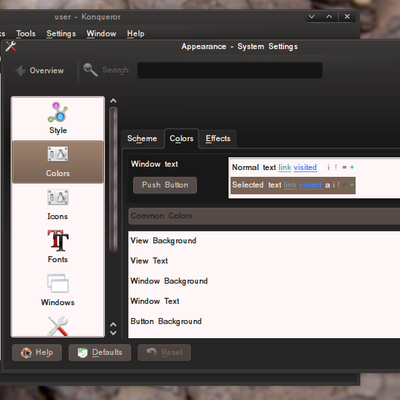Open the wrench-and-screwdriver module below Windows
The width and height of the screenshot is (400, 400).
[58, 326]
